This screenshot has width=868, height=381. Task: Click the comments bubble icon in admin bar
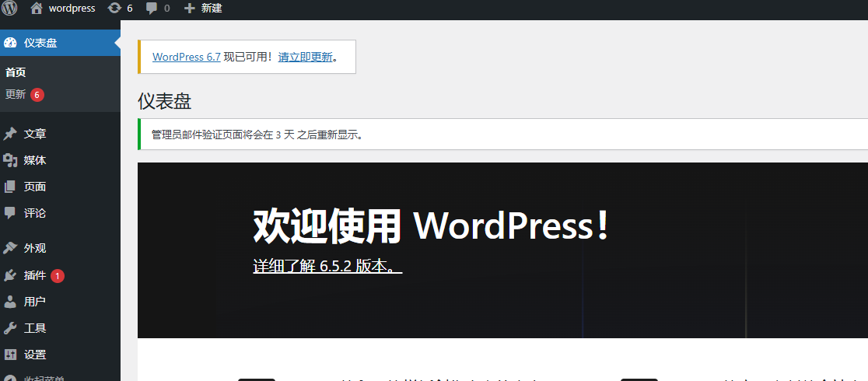(x=152, y=9)
